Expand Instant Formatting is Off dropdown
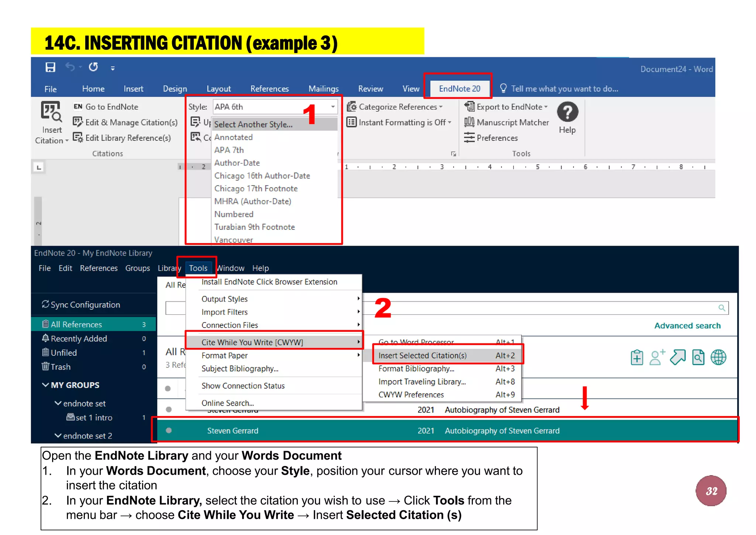The image size is (756, 535). (450, 122)
